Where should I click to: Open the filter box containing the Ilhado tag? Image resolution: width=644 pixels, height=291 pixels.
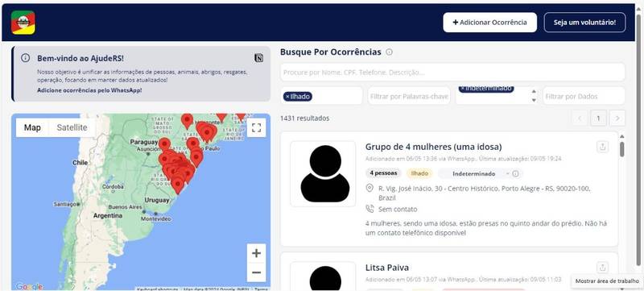[x=321, y=96]
